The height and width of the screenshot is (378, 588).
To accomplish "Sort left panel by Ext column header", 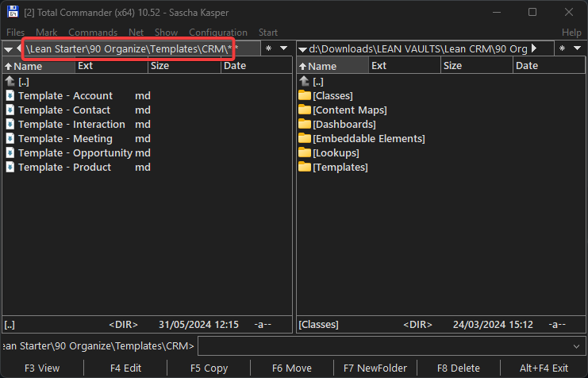I will coord(111,66).
